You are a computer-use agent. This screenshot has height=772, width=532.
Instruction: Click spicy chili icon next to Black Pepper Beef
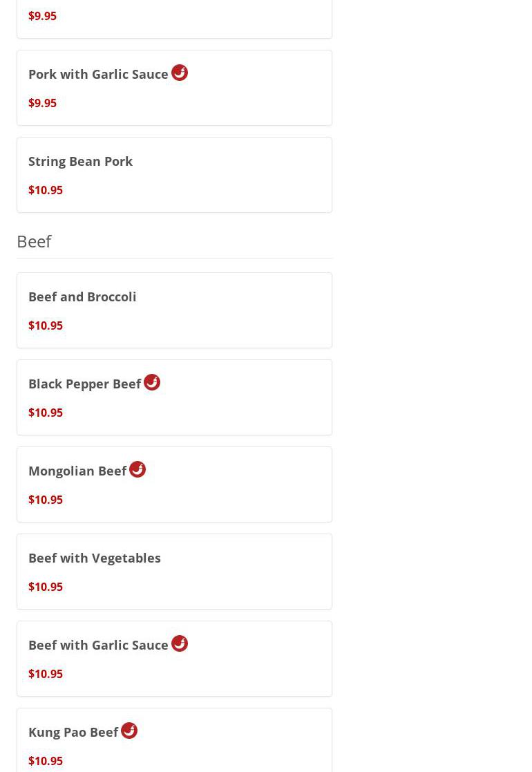click(x=152, y=382)
